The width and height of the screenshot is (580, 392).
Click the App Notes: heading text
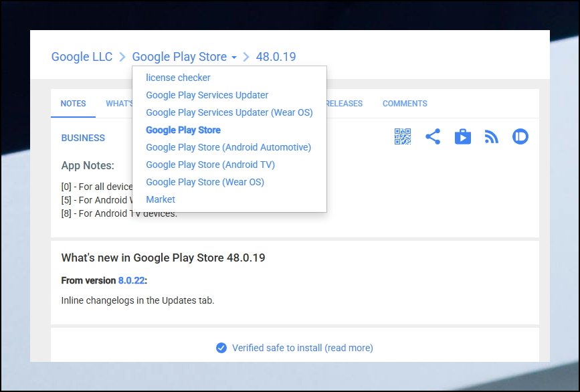tap(88, 166)
